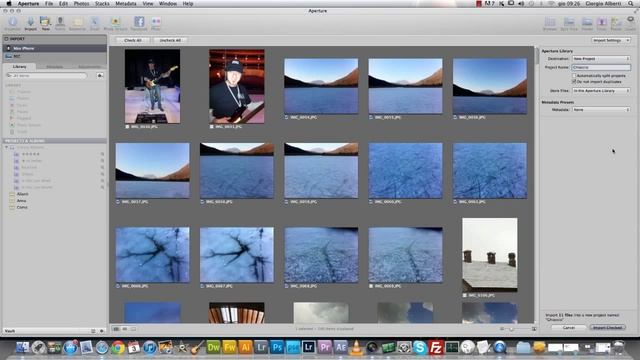Image resolution: width=640 pixels, height=360 pixels.
Task: Switch to Browser view icon
Action: (x=550, y=24)
